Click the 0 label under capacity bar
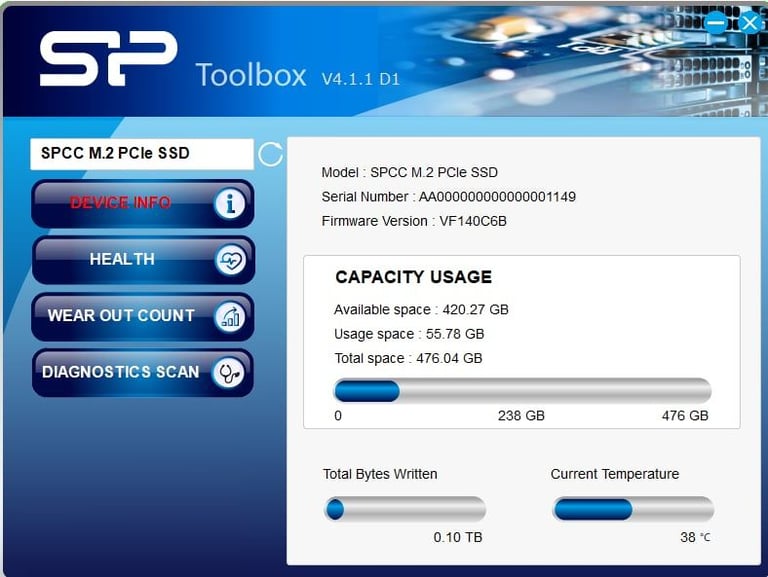The width and height of the screenshot is (768, 577). [338, 416]
